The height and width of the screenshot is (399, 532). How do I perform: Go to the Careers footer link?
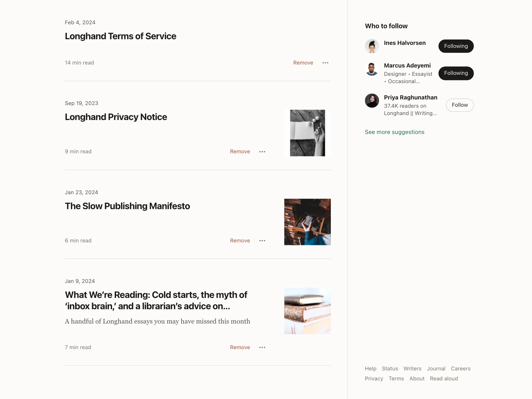tap(461, 369)
